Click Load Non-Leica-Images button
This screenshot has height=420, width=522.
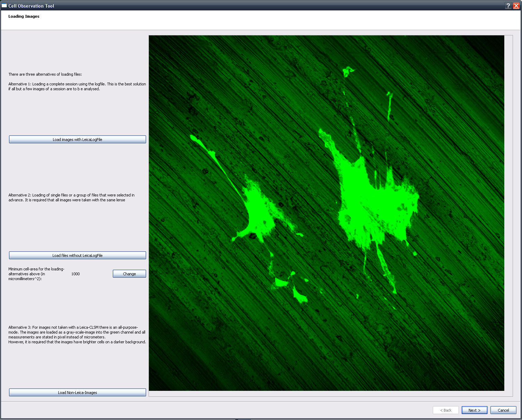click(x=77, y=392)
